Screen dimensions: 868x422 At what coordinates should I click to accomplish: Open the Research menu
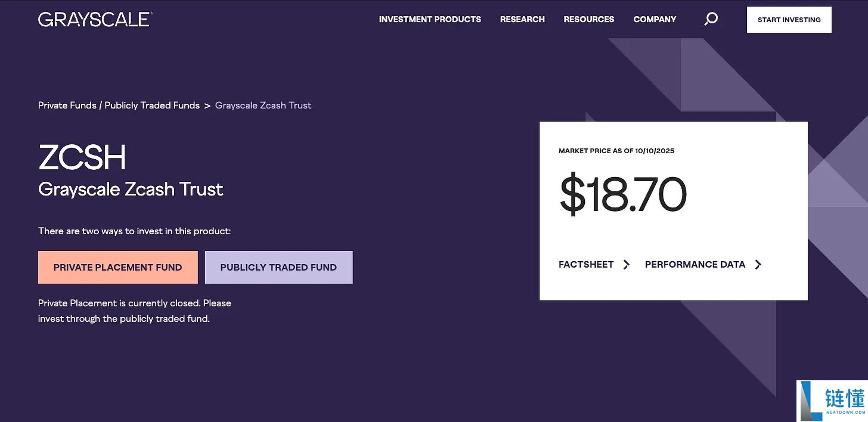click(x=522, y=19)
